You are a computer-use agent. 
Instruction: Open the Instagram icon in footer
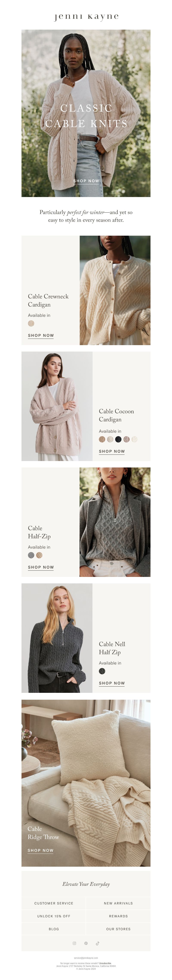pyautogui.click(x=74, y=943)
